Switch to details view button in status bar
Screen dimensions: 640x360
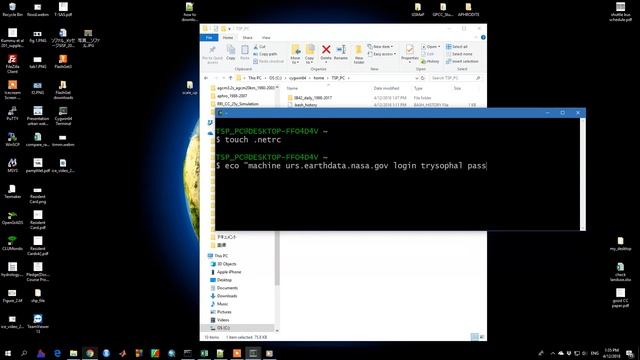(x=474, y=337)
